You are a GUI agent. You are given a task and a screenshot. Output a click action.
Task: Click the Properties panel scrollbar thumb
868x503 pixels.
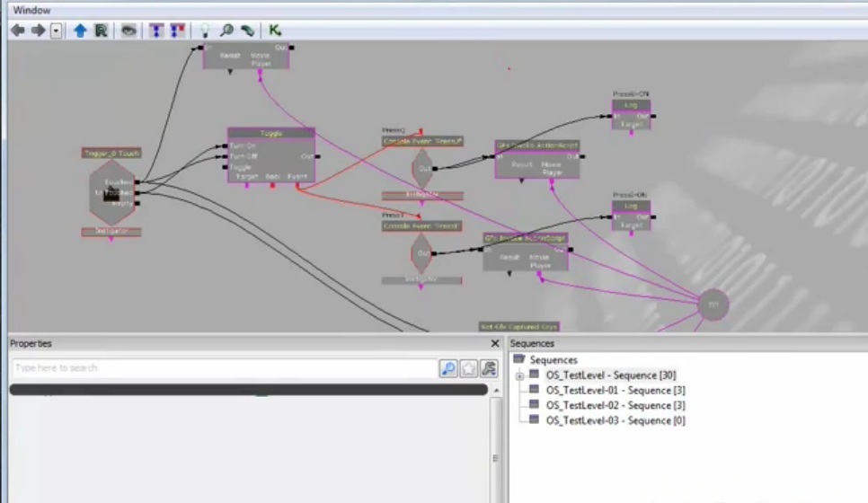[x=496, y=451]
